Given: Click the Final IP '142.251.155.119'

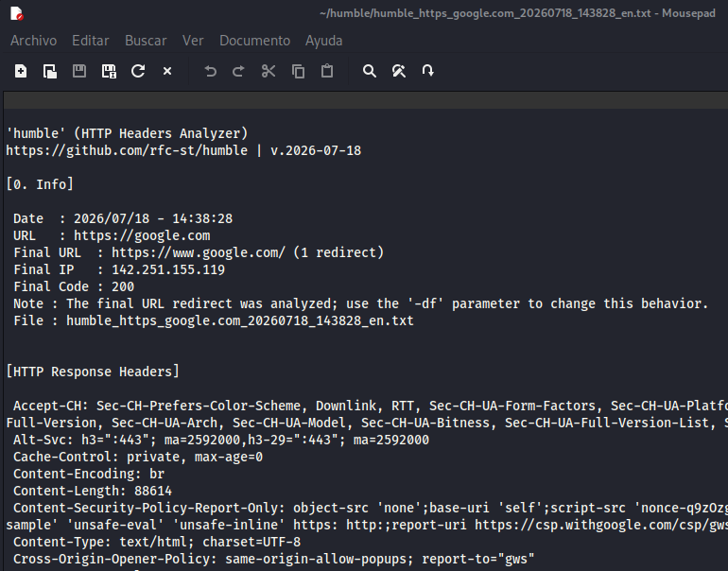Looking at the screenshot, I should 168,269.
